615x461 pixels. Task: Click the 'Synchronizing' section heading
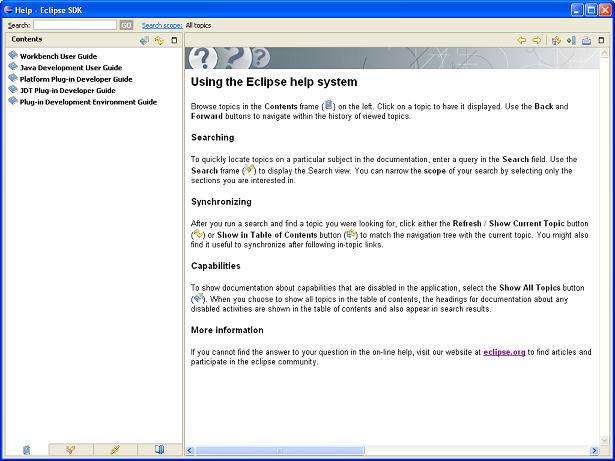[221, 202]
